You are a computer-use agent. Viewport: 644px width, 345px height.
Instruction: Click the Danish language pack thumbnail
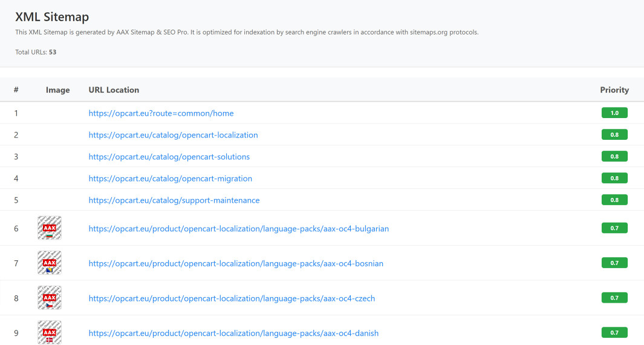(x=50, y=332)
